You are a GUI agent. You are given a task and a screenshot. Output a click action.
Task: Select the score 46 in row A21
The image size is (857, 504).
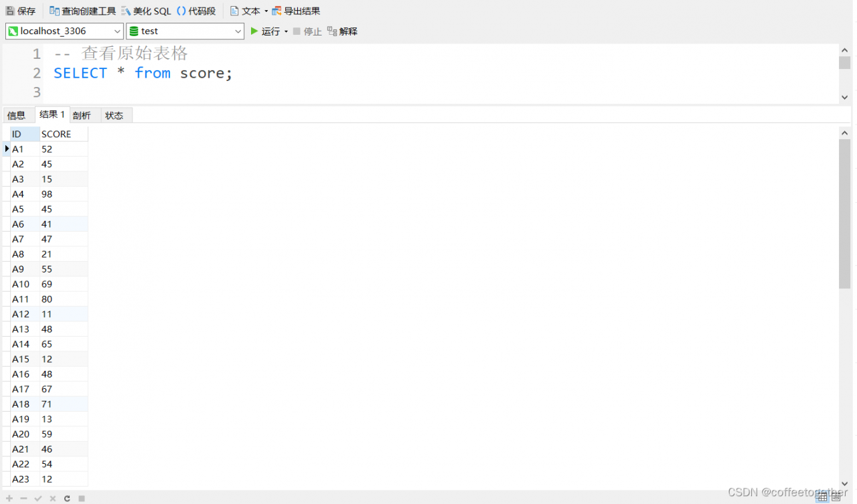point(64,449)
